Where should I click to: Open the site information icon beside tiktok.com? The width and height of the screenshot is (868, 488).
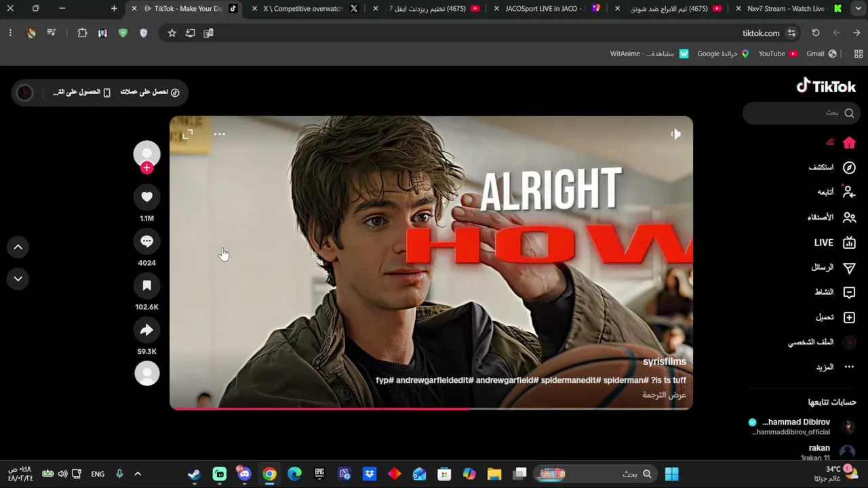[791, 33]
